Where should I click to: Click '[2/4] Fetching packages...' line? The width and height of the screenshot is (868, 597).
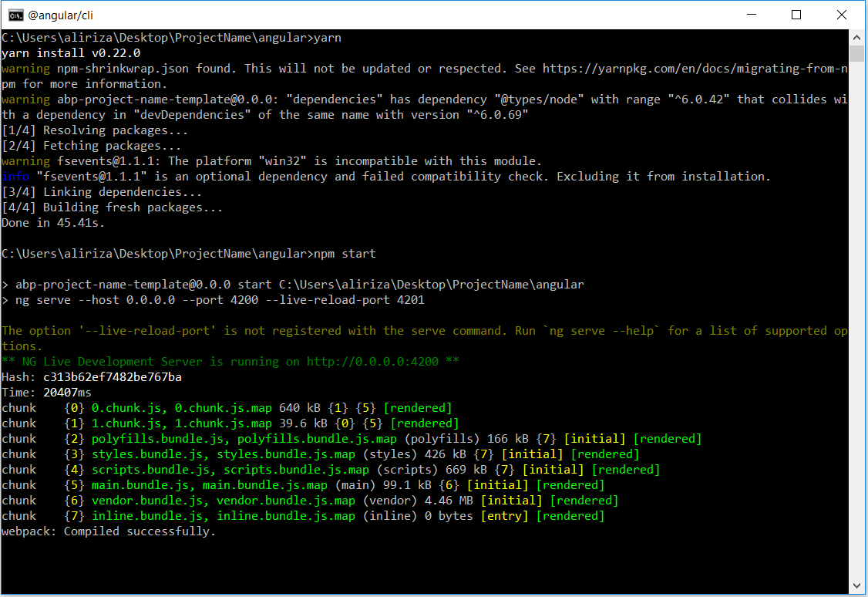click(91, 146)
